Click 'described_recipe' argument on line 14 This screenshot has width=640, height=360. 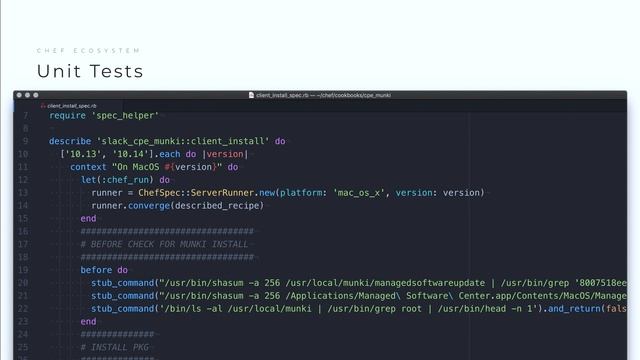pos(217,206)
